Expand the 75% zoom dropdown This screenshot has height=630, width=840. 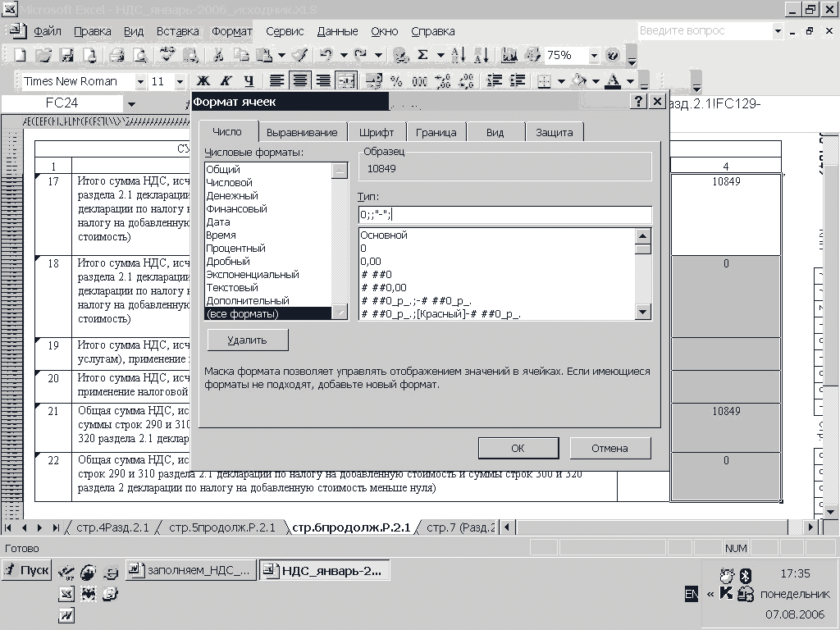click(x=593, y=56)
